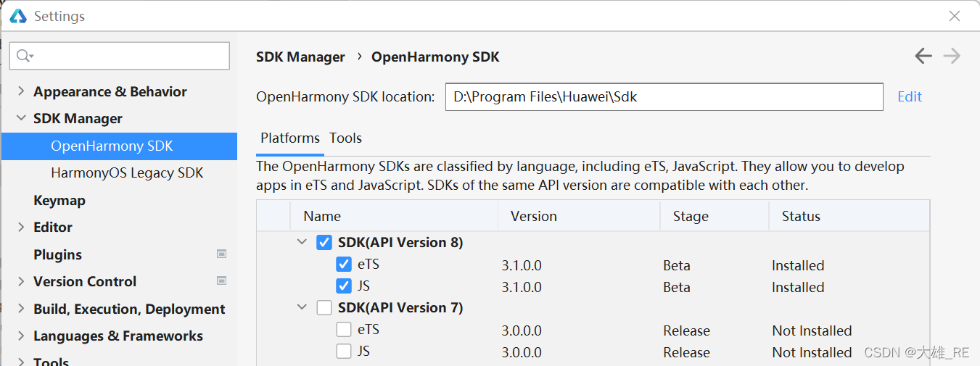Click the project-level icon beside Version Control

222,280
